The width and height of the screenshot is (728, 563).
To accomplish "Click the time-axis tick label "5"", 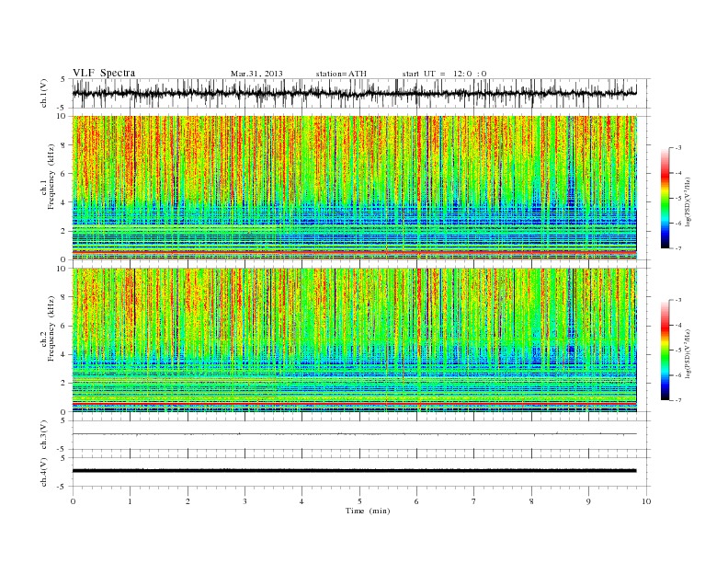I will 359,501.
